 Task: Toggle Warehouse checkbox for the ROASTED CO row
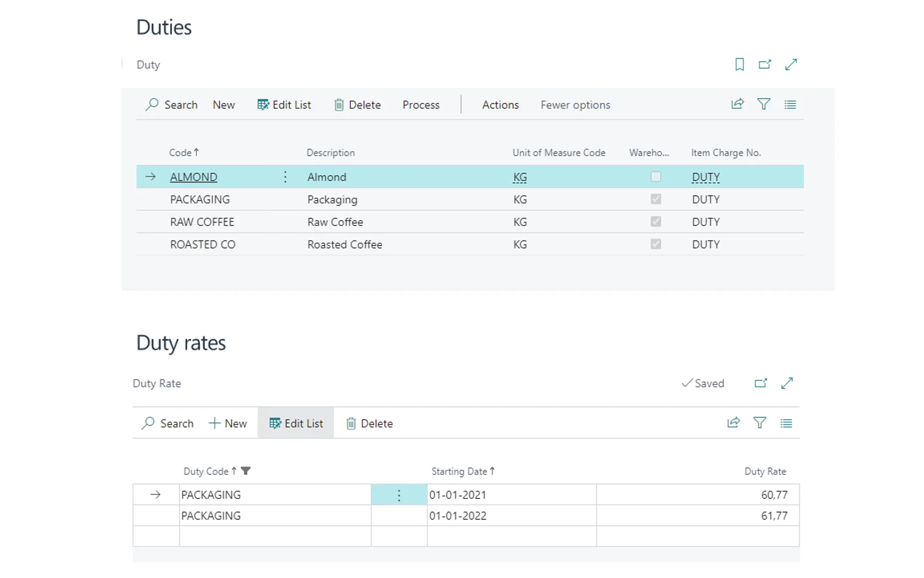[x=655, y=244]
